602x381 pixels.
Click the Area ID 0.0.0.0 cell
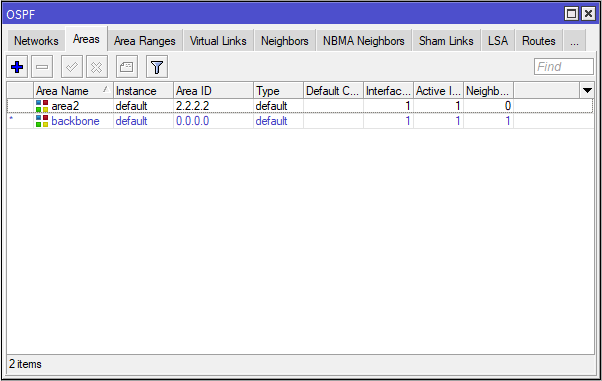[192, 121]
